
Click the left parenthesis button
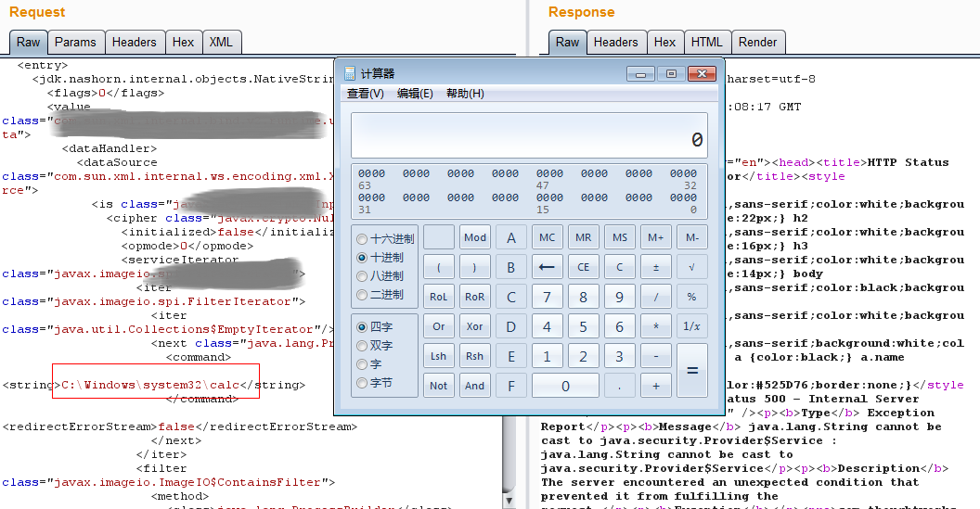[x=439, y=267]
